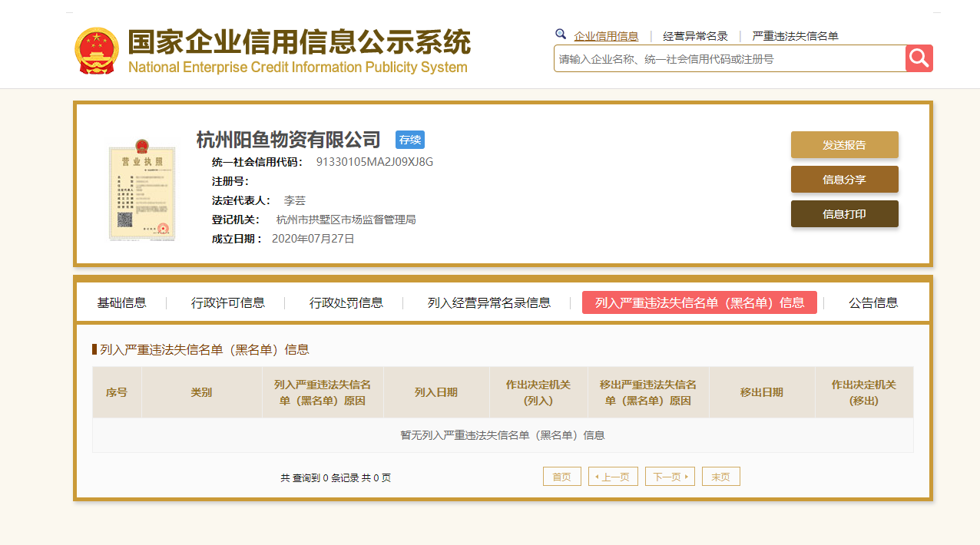Viewport: 980px width, 545px height.
Task: Click the small magnifier icon beside 企业信用信息
Action: pos(561,35)
